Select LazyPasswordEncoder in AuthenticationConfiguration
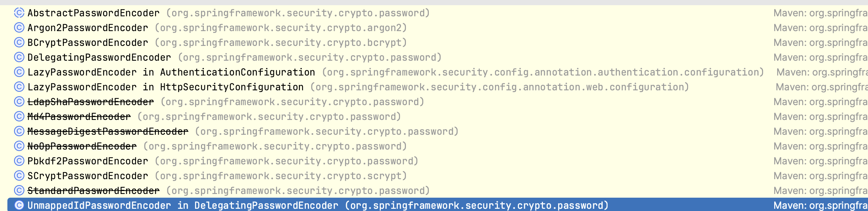This screenshot has width=868, height=211. [x=438, y=72]
